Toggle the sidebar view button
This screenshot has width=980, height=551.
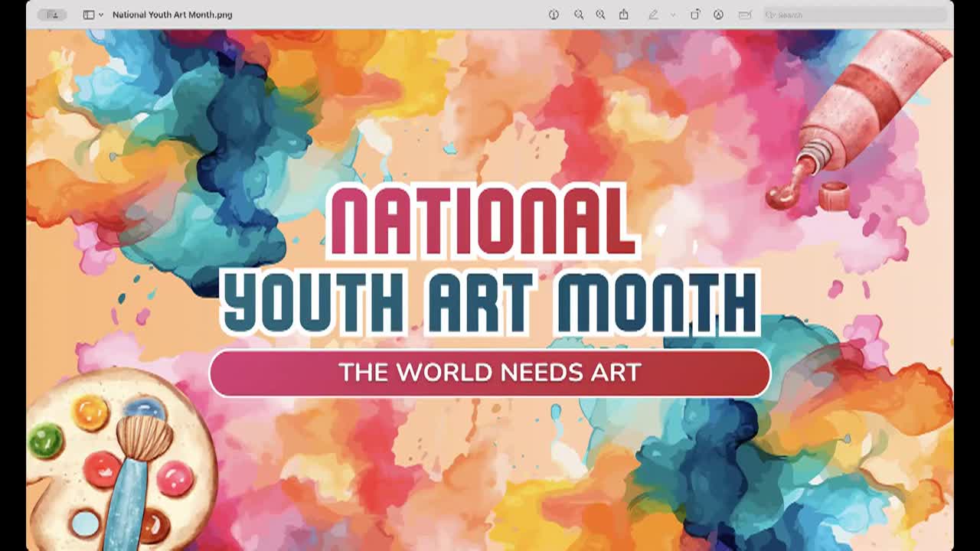click(x=89, y=15)
